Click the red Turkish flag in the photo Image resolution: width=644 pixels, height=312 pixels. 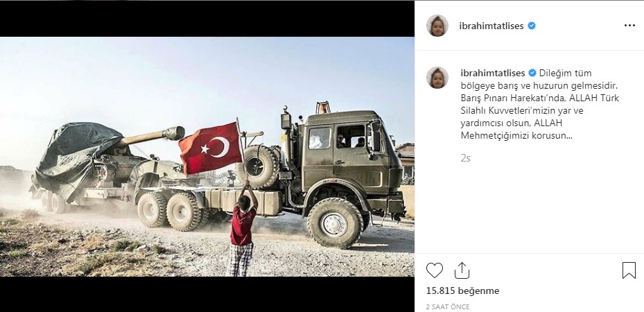[210, 148]
